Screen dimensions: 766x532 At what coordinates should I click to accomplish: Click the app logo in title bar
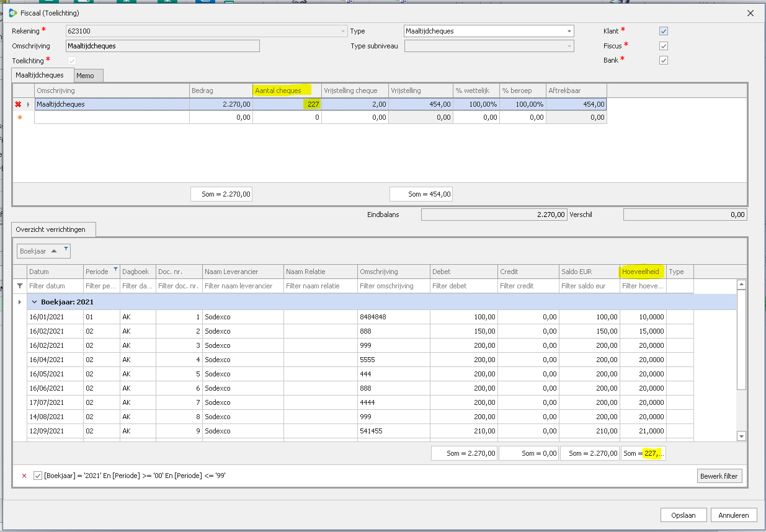pyautogui.click(x=12, y=13)
